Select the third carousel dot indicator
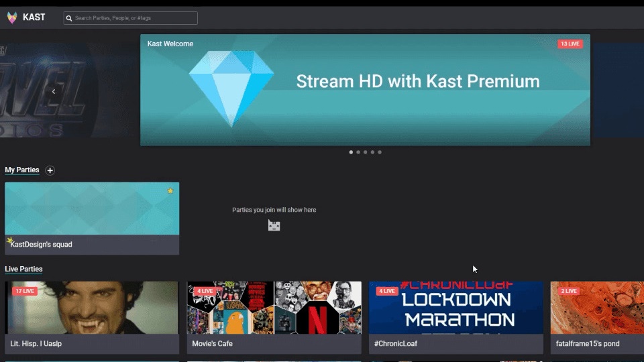The height and width of the screenshot is (362, 644). point(366,152)
